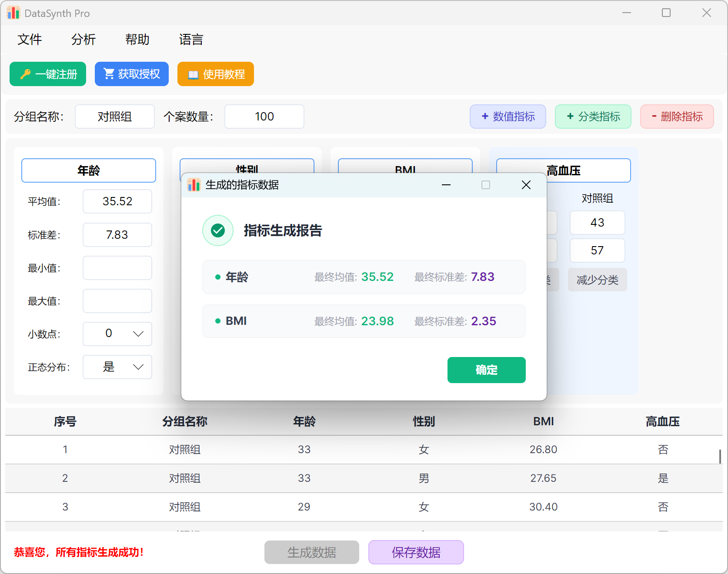Click the table vertical scrollbar

720,457
